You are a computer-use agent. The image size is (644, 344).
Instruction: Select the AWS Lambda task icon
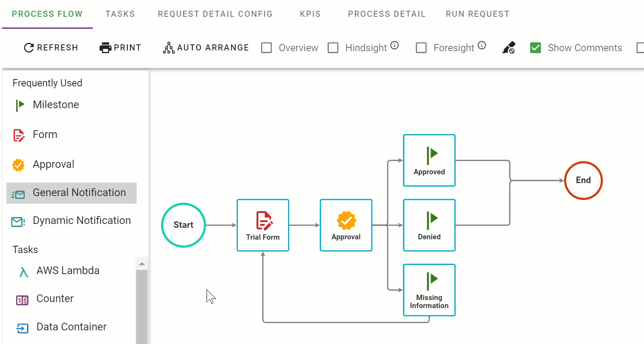tap(23, 271)
